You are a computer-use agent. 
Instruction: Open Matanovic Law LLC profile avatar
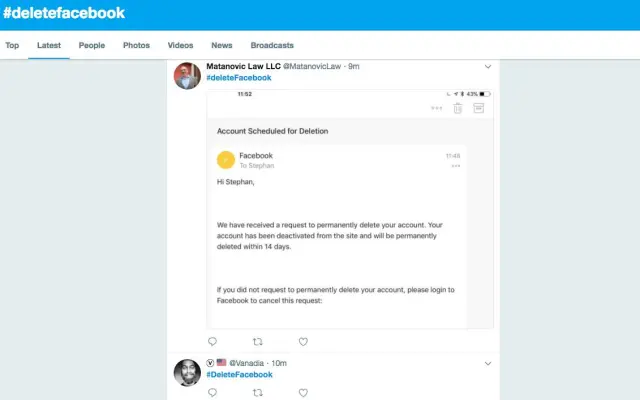coord(187,76)
